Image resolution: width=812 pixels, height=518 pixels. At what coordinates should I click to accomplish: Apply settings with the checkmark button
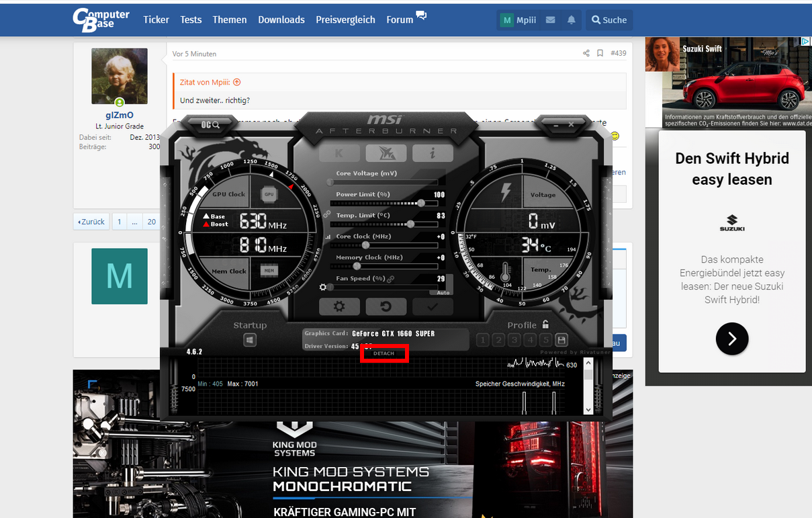(x=433, y=306)
